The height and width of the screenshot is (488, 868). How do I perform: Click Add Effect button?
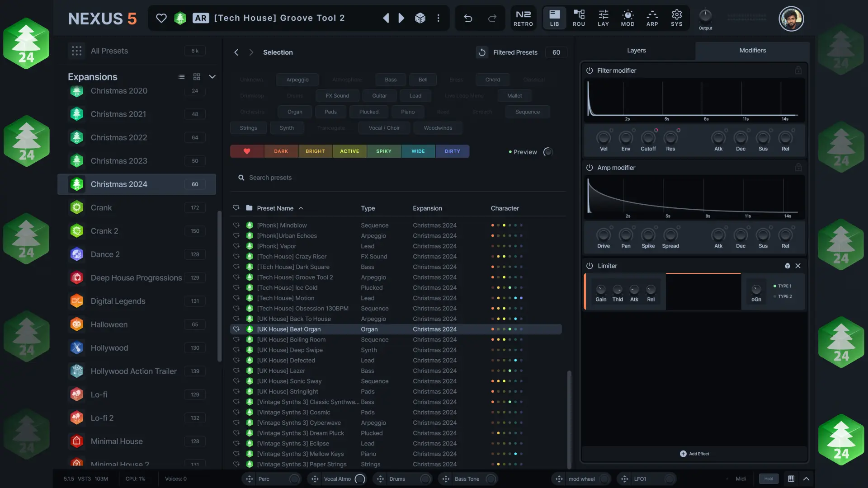click(694, 454)
